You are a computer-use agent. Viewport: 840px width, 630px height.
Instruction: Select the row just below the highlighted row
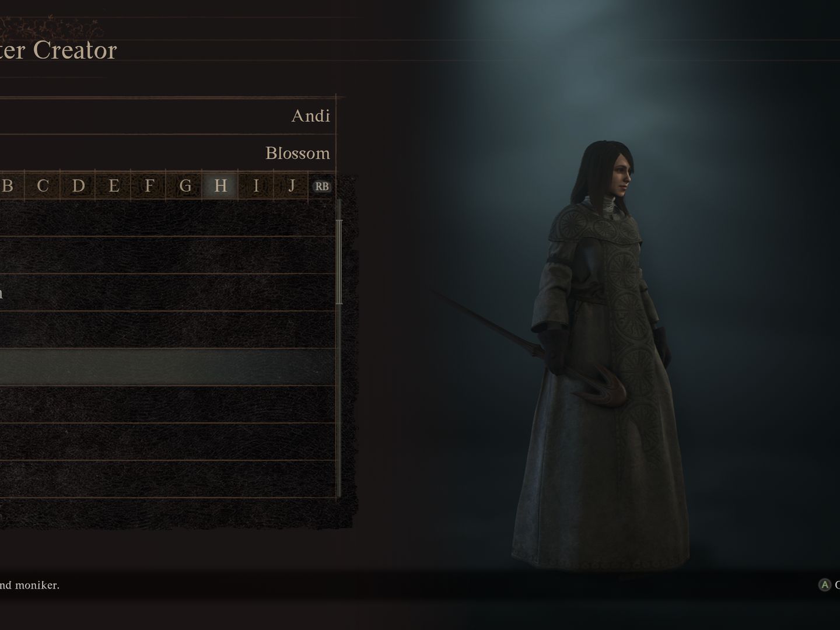168,404
